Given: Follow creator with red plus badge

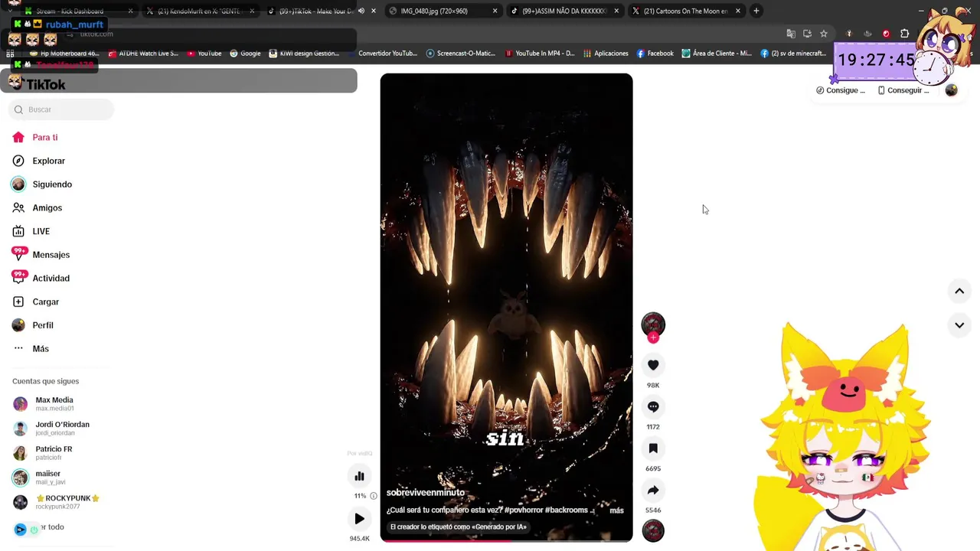Looking at the screenshot, I should coord(653,337).
